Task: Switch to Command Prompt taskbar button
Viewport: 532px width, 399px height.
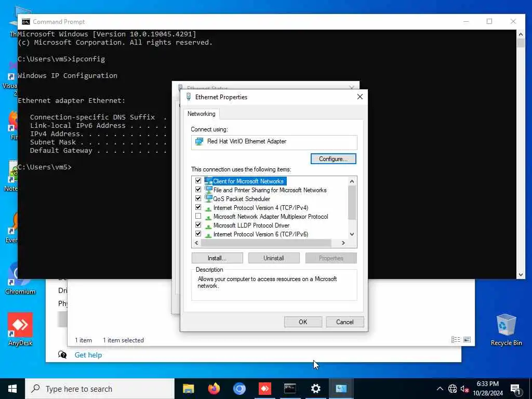Action: 290,389
